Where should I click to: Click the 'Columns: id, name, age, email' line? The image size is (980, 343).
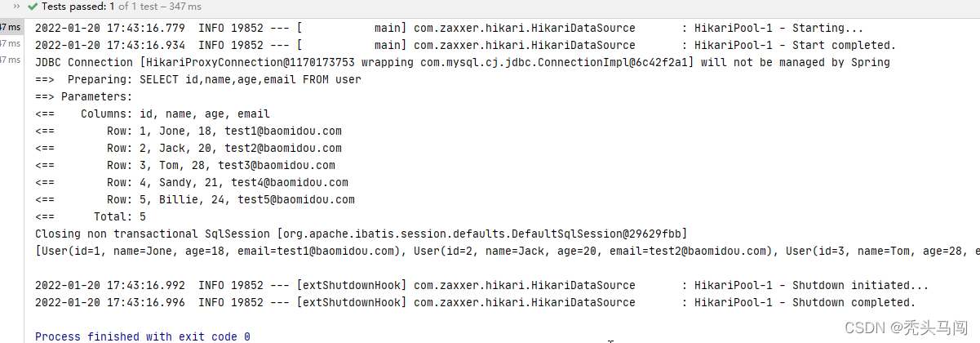point(153,114)
